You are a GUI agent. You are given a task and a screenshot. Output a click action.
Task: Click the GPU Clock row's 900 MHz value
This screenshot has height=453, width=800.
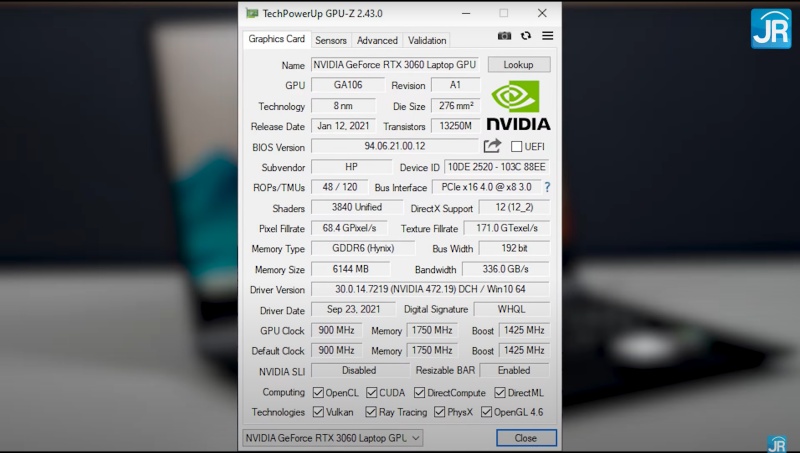tap(336, 330)
